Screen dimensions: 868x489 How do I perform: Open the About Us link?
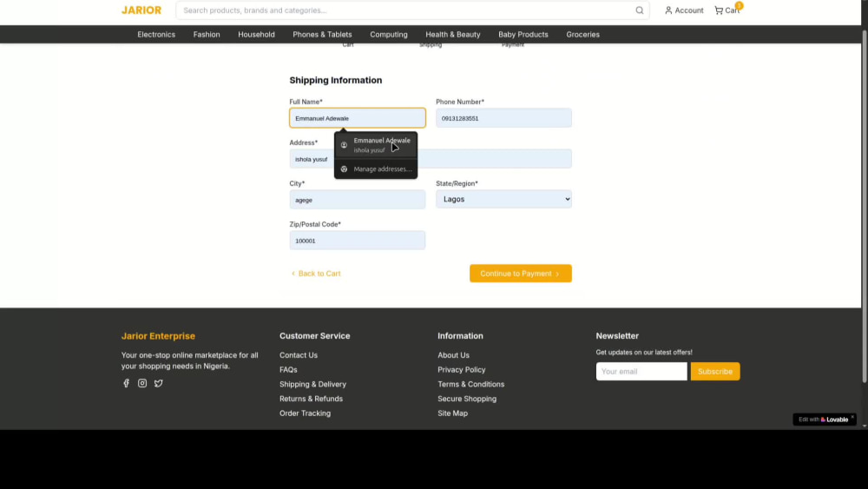(453, 355)
